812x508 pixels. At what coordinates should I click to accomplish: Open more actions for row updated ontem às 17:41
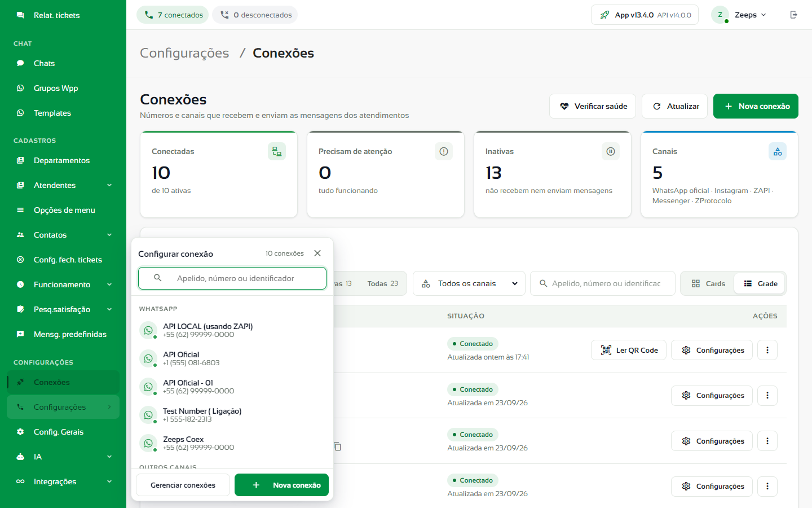point(767,350)
